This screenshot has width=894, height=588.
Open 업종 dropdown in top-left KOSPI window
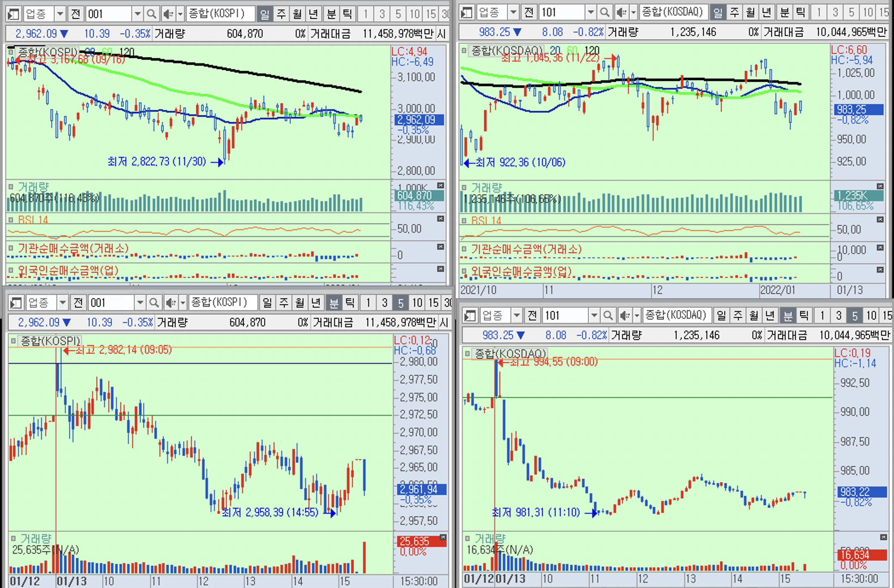(60, 14)
